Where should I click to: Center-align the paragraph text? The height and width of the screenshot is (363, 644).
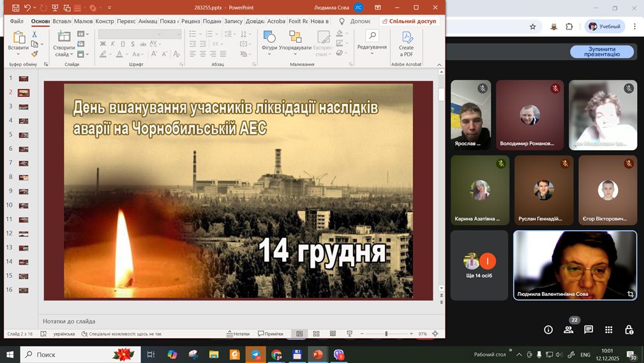(x=203, y=54)
